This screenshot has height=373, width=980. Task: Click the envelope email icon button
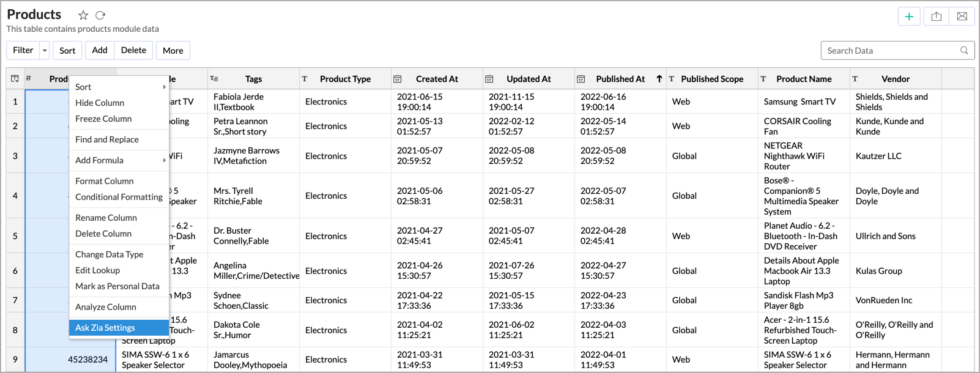[x=962, y=17]
